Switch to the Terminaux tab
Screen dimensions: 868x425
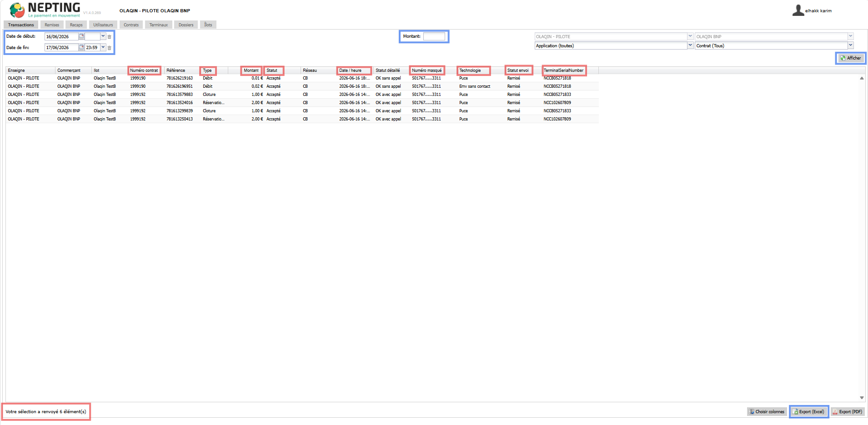click(159, 25)
